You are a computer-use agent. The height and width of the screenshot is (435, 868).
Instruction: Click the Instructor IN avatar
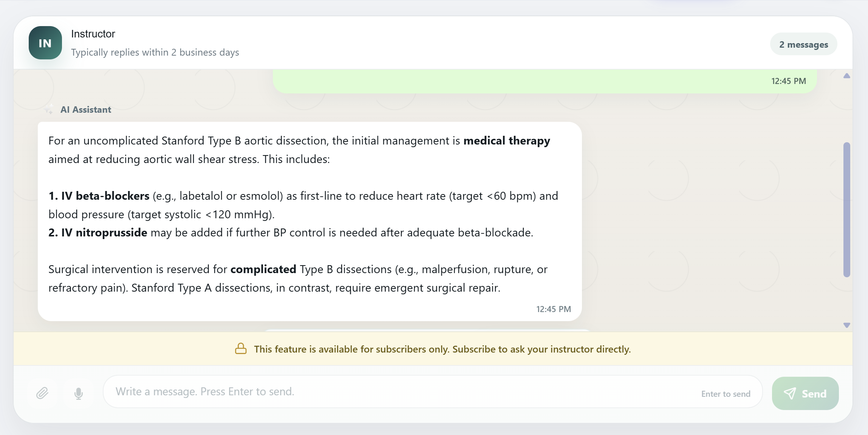tap(45, 43)
